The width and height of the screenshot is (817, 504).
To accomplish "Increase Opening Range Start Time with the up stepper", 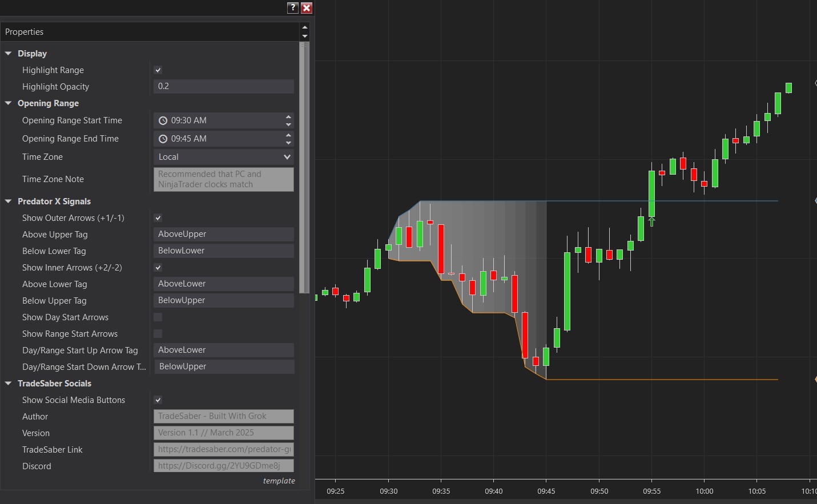I will [288, 117].
